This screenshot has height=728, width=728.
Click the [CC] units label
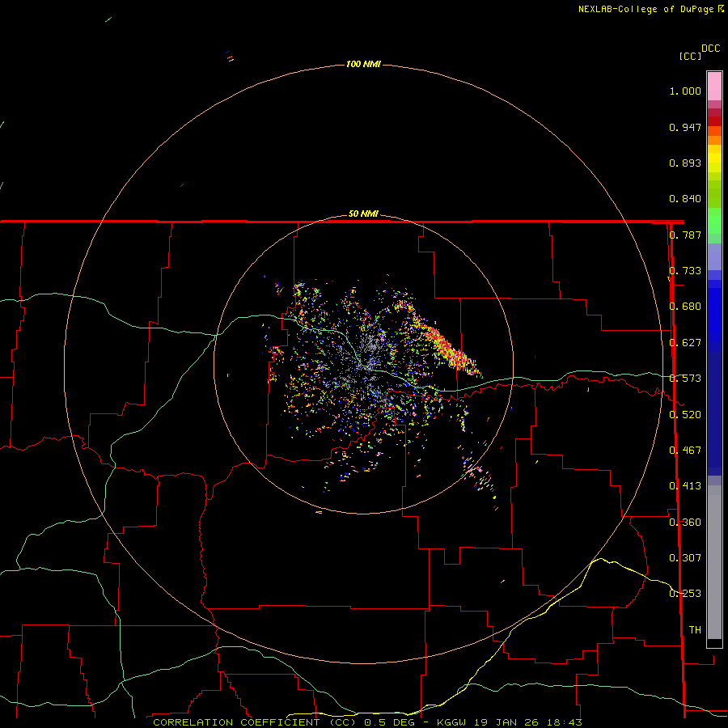[x=690, y=56]
